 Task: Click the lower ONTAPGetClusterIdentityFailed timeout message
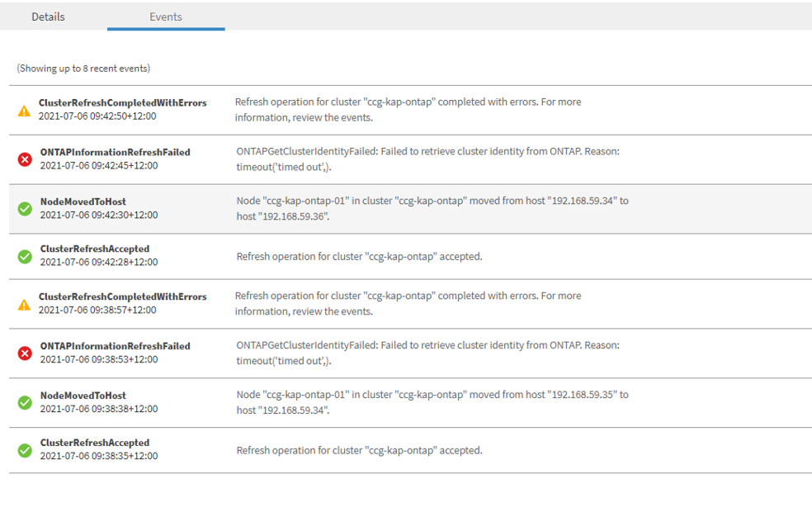pyautogui.click(x=427, y=353)
